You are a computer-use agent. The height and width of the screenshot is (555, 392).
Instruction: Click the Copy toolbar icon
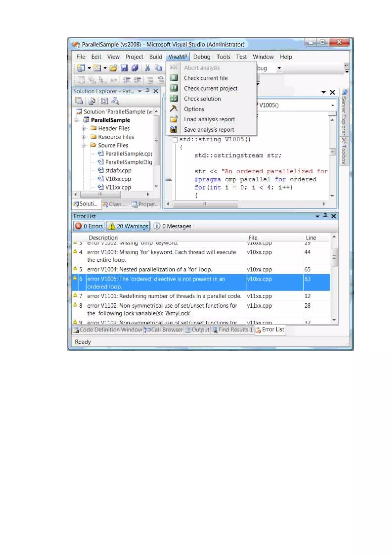click(158, 68)
